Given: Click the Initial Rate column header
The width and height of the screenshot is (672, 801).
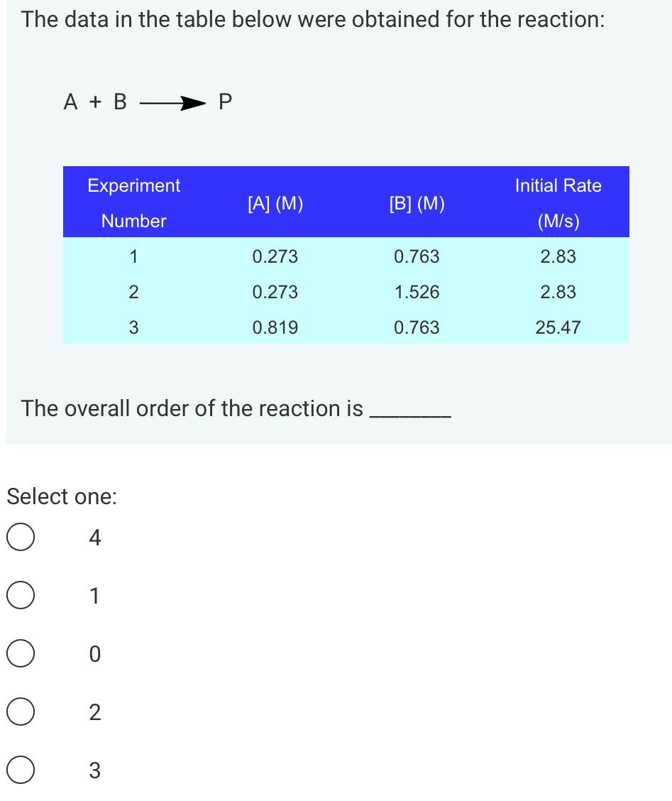Looking at the screenshot, I should (x=557, y=202).
